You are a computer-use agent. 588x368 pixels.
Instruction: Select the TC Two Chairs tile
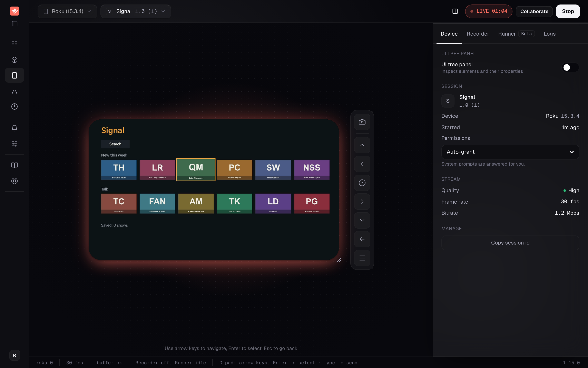tap(119, 203)
